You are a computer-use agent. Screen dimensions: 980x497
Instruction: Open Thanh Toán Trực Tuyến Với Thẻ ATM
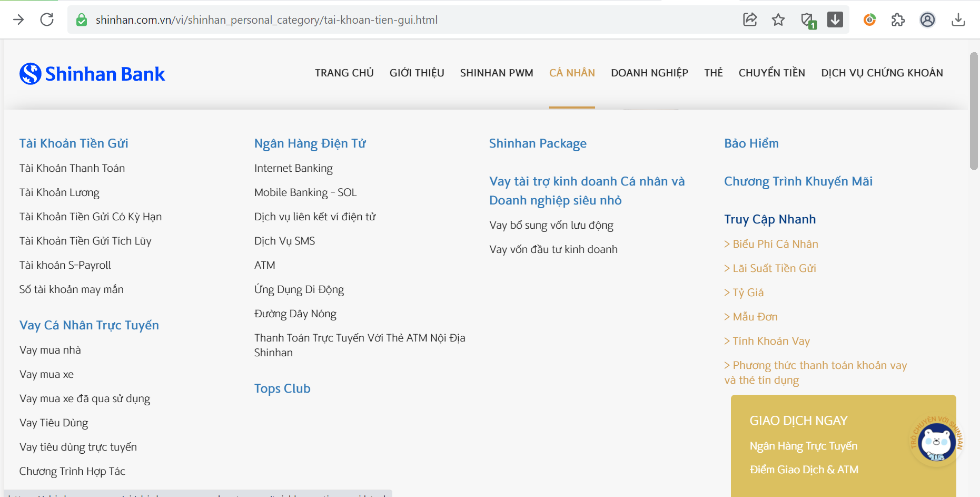coord(360,345)
